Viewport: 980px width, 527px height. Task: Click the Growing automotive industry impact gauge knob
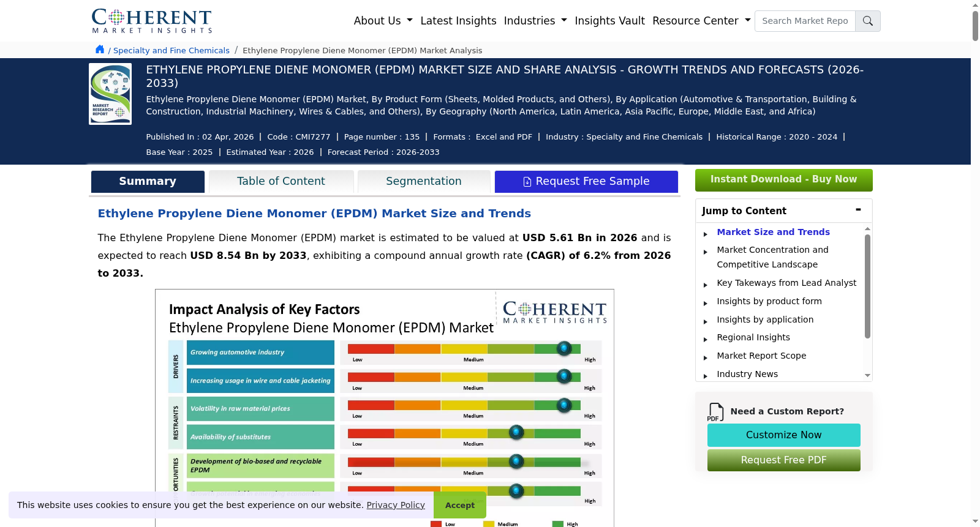(x=564, y=348)
